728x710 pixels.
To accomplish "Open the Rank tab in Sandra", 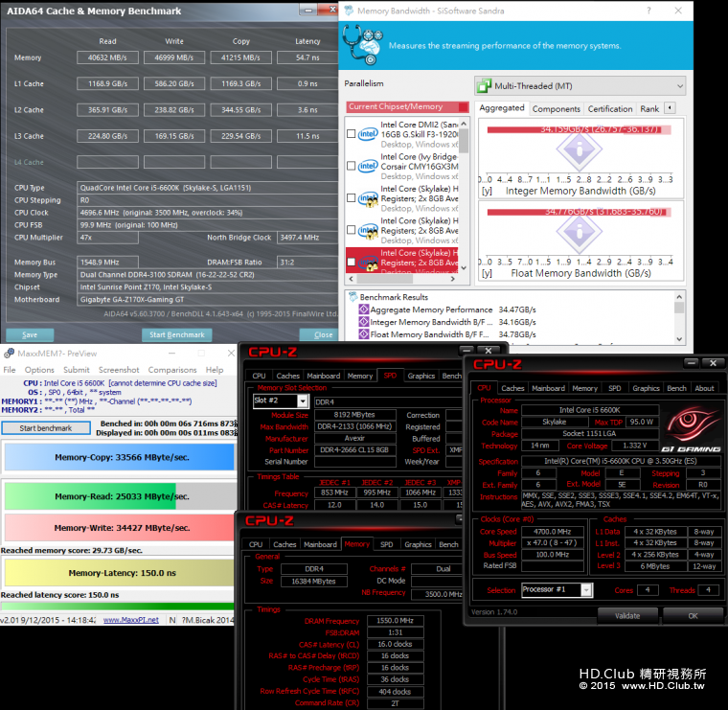I will click(x=649, y=108).
